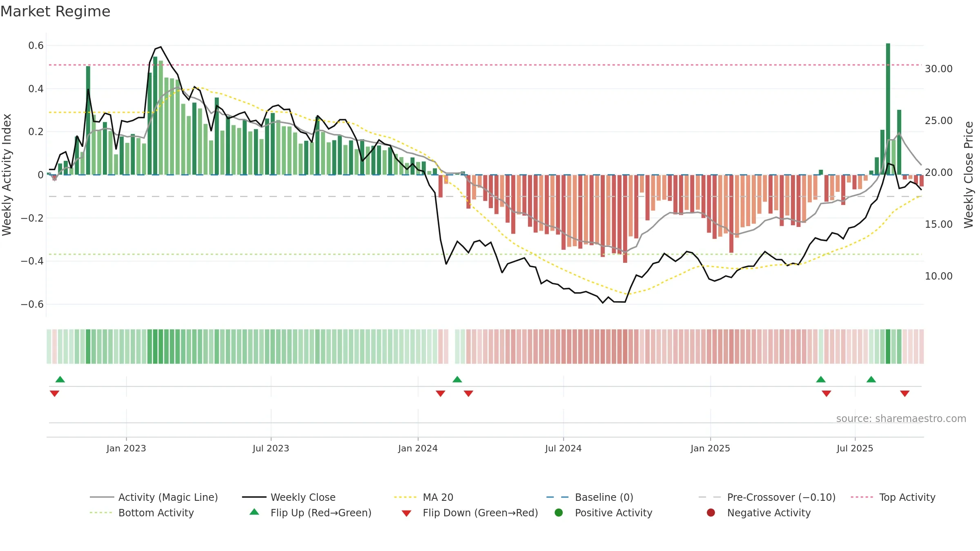Toggle the Top Activity legend entry
This screenshot has width=980, height=551.
[x=893, y=497]
